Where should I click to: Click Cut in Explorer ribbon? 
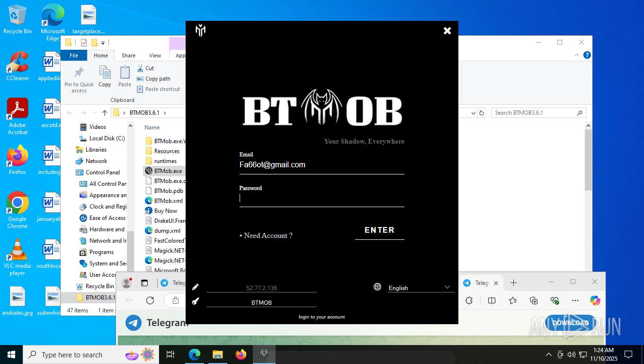click(145, 68)
